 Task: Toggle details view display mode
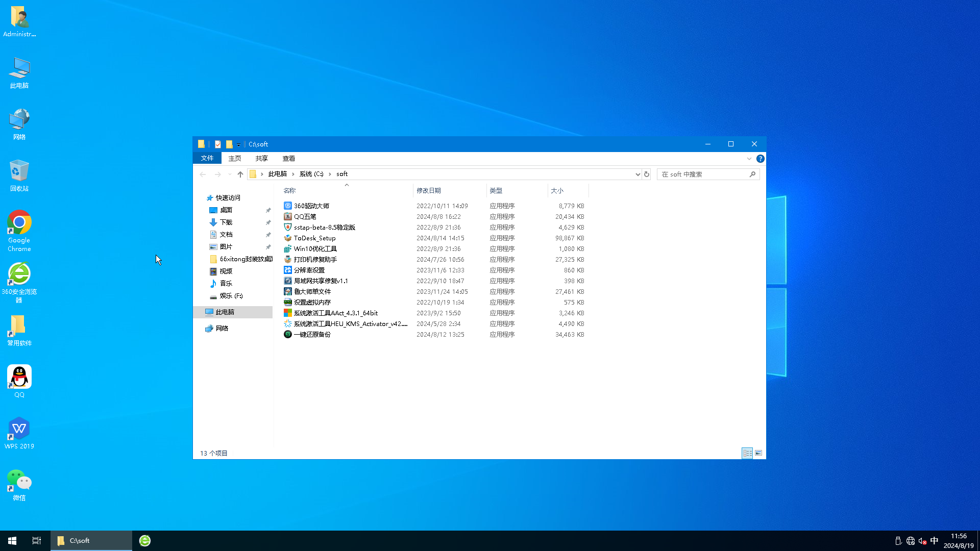(x=747, y=452)
